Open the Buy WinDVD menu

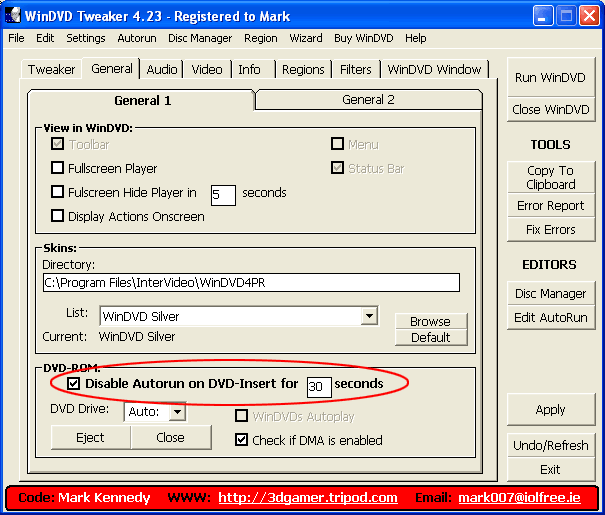(363, 38)
